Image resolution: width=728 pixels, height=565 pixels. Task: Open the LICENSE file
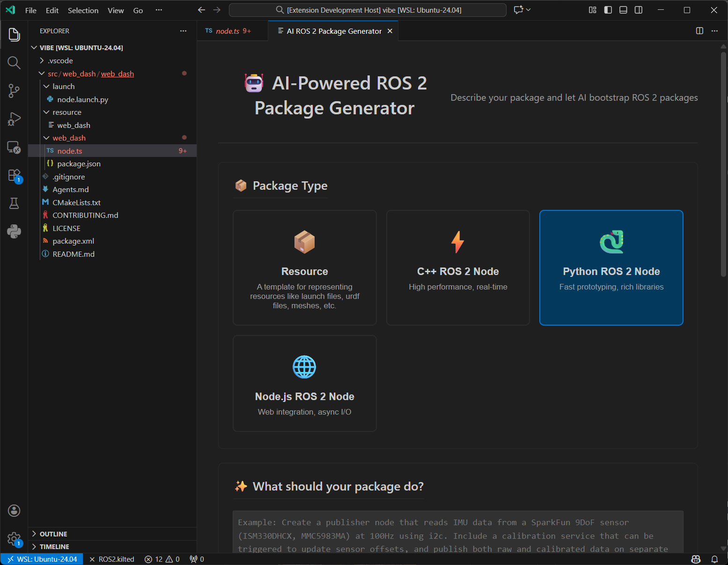pos(112,228)
